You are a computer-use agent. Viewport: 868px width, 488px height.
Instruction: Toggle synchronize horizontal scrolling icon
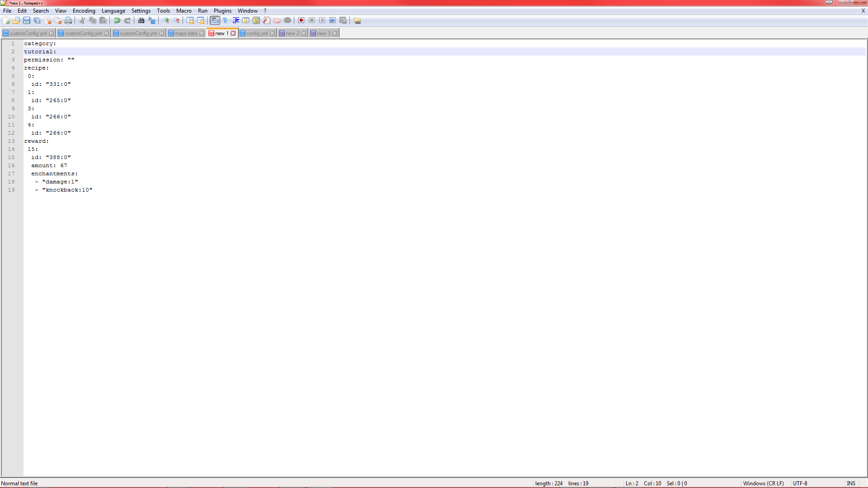pyautogui.click(x=201, y=20)
